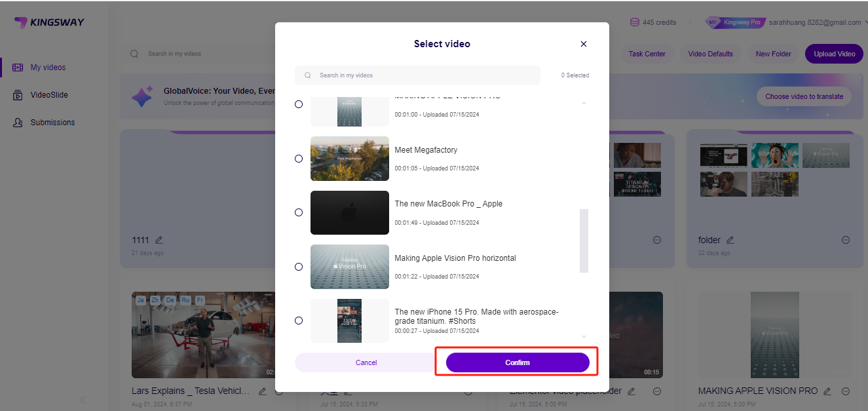
Task: Click the dark MacBook Pro thumbnail
Action: tap(350, 212)
